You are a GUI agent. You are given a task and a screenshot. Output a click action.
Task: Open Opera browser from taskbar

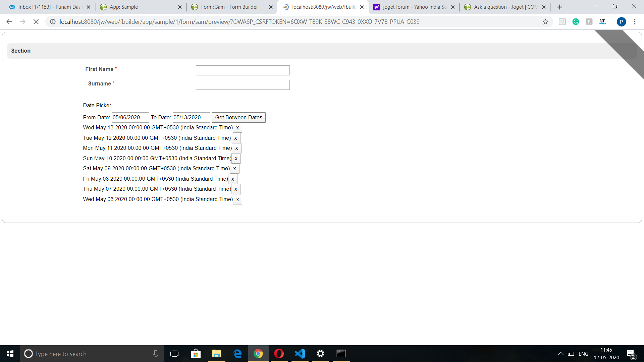pos(279,354)
